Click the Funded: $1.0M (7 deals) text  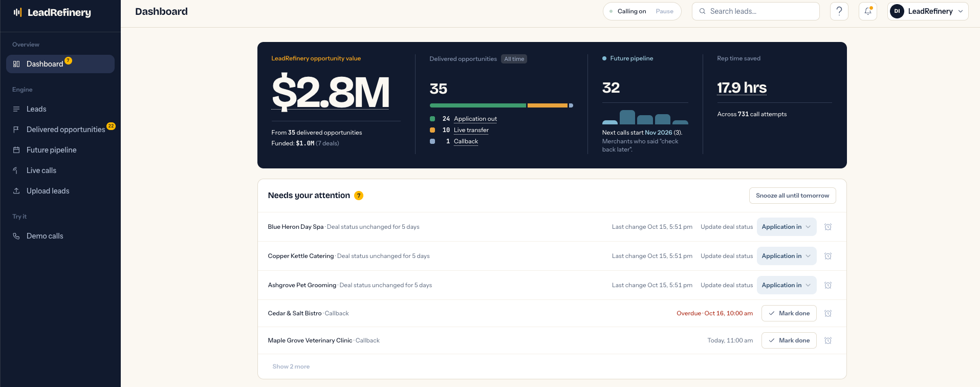coord(305,143)
